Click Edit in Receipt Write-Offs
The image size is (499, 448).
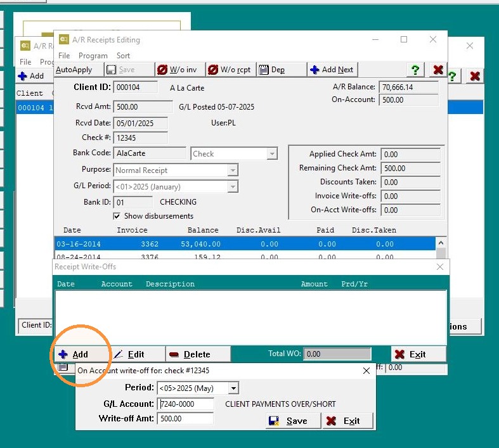point(137,354)
